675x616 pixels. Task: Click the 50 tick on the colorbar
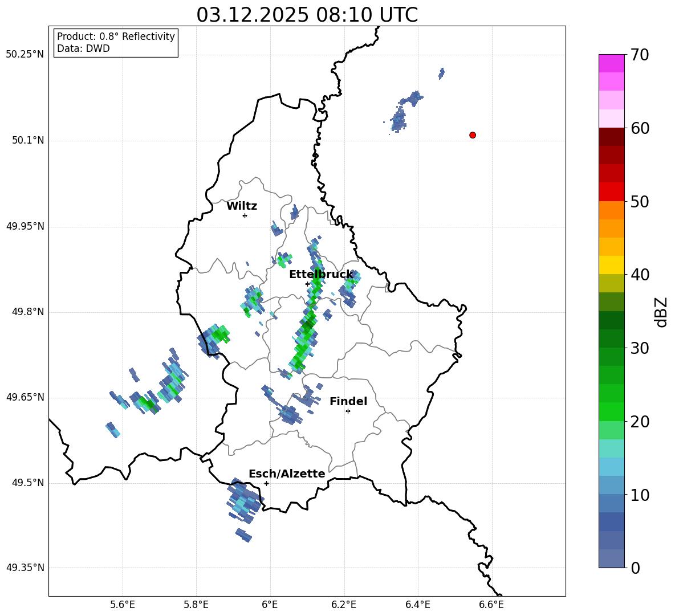coord(640,201)
